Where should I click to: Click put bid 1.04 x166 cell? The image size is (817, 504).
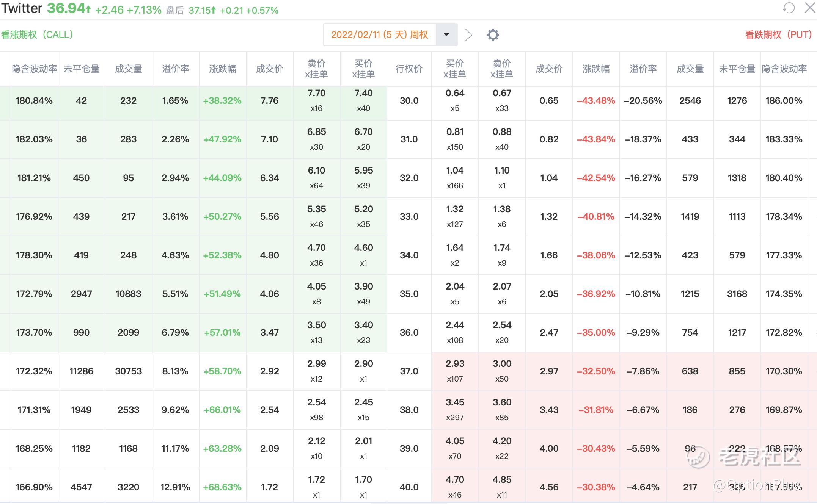(x=455, y=178)
